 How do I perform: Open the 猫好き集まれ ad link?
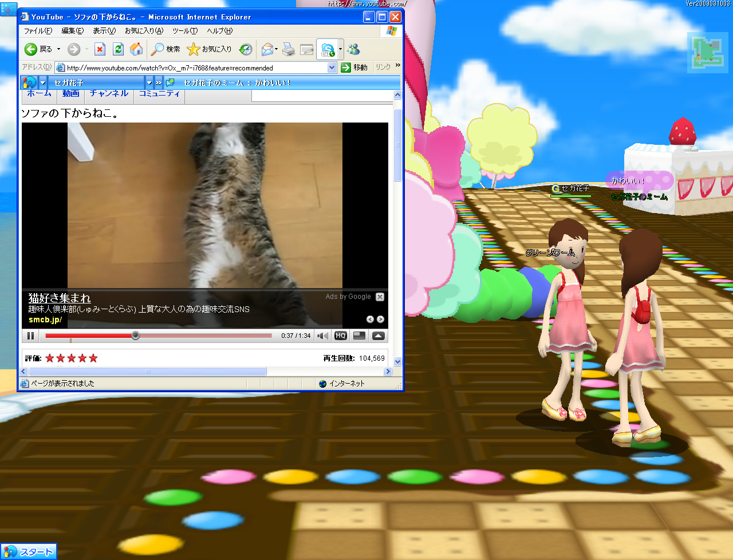click(x=60, y=298)
